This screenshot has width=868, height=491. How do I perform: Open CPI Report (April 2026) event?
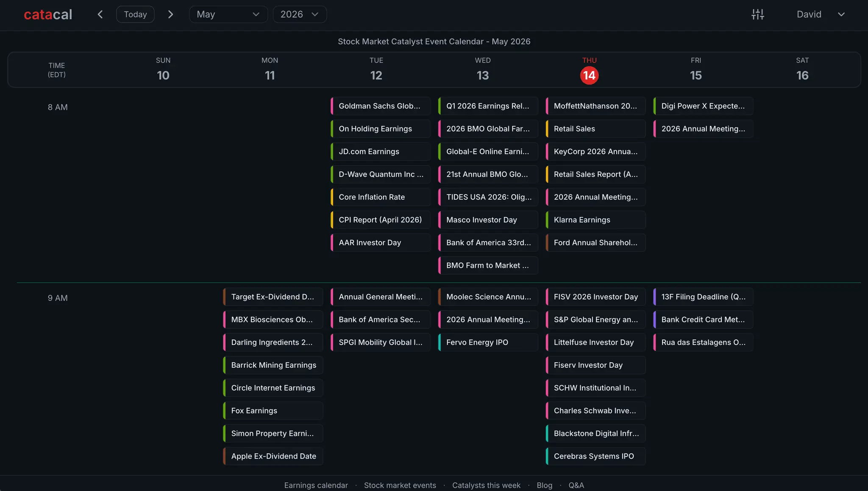point(381,220)
